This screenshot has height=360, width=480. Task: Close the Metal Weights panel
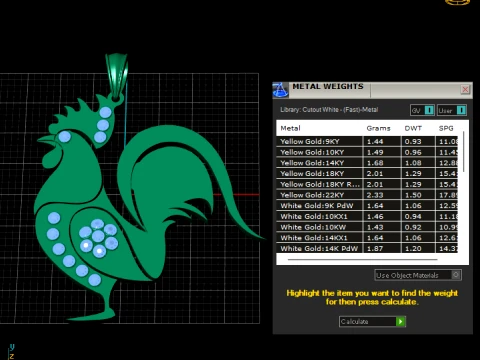pos(465,89)
